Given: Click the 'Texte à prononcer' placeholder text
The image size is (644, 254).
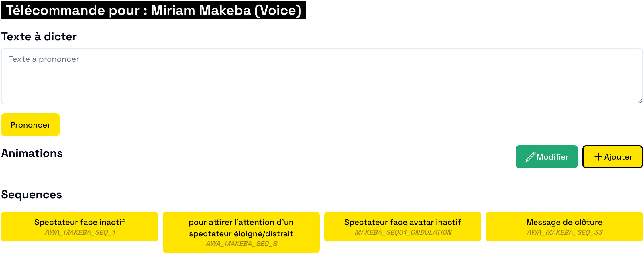Looking at the screenshot, I should [44, 59].
